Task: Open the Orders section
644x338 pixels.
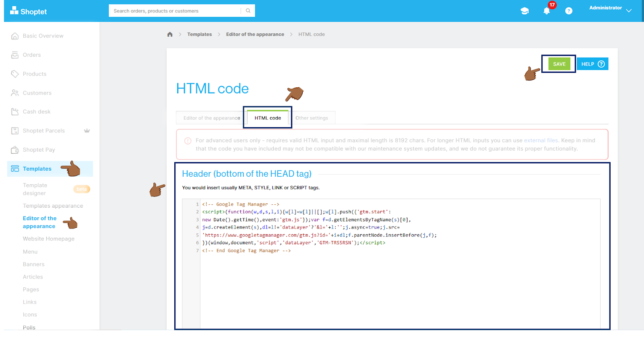Action: coord(32,55)
